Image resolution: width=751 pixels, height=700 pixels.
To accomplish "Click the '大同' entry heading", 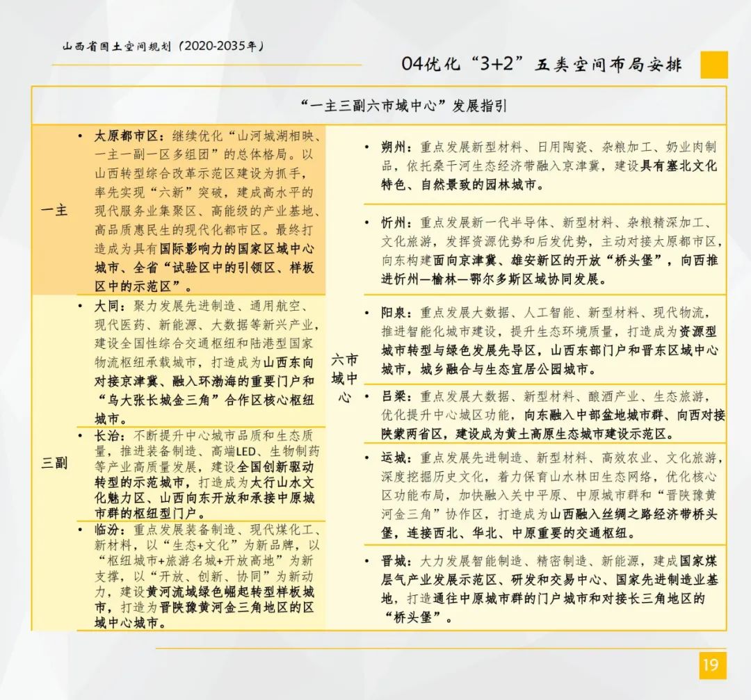I will click(107, 305).
